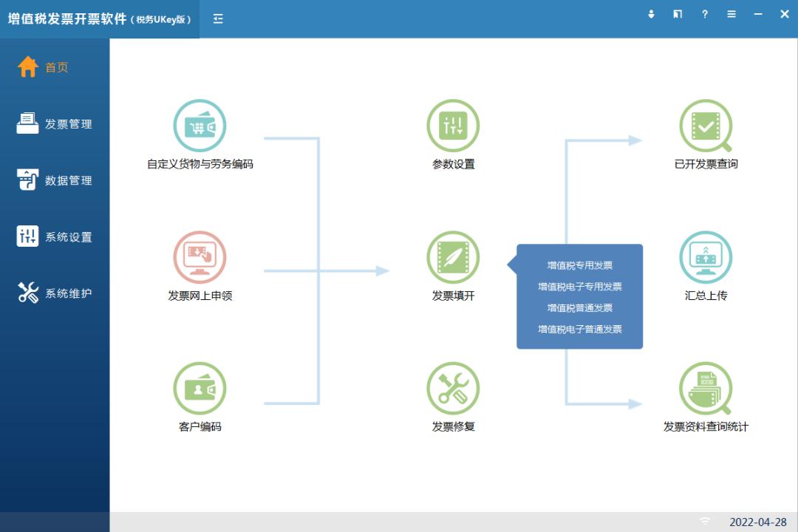The height and width of the screenshot is (532, 798).
Task: Choose 增值税电子专用发票 invoice type
Action: coord(580,287)
